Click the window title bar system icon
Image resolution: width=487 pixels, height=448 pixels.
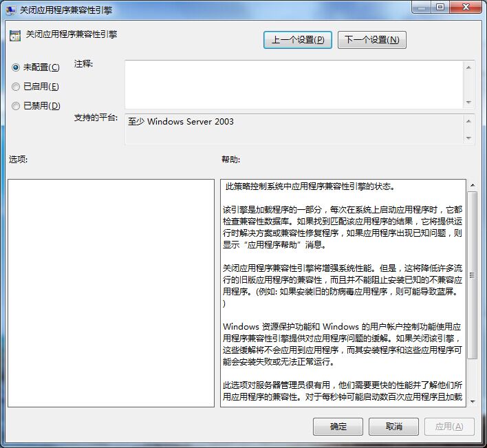[x=11, y=10]
